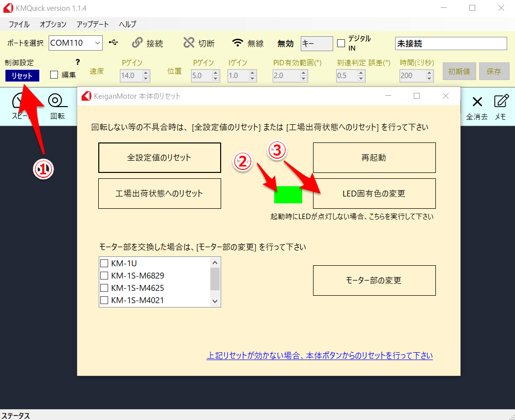
Task: Increase the 時間(ミリ秒) value
Action: click(429, 73)
